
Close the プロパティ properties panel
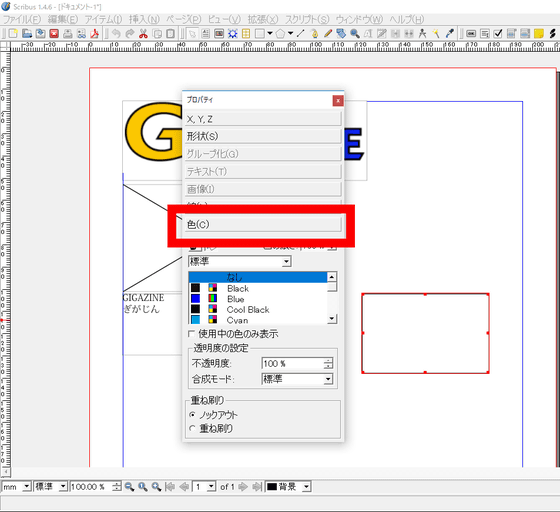pos(338,101)
